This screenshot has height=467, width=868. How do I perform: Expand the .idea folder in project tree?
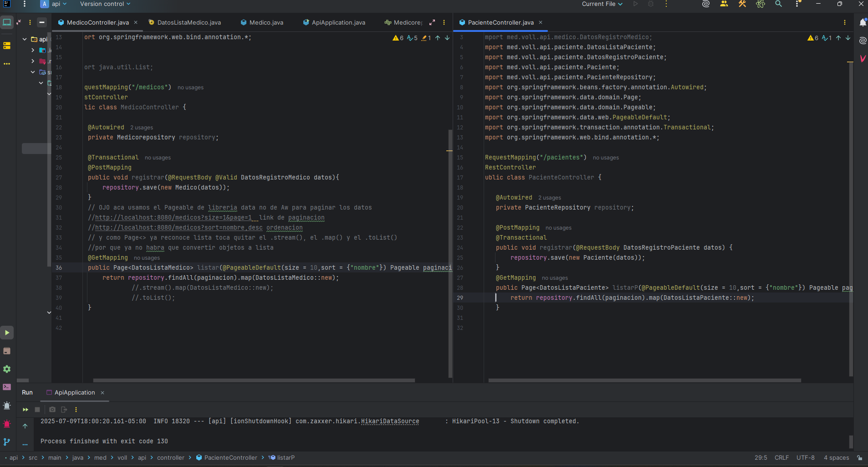(x=33, y=50)
